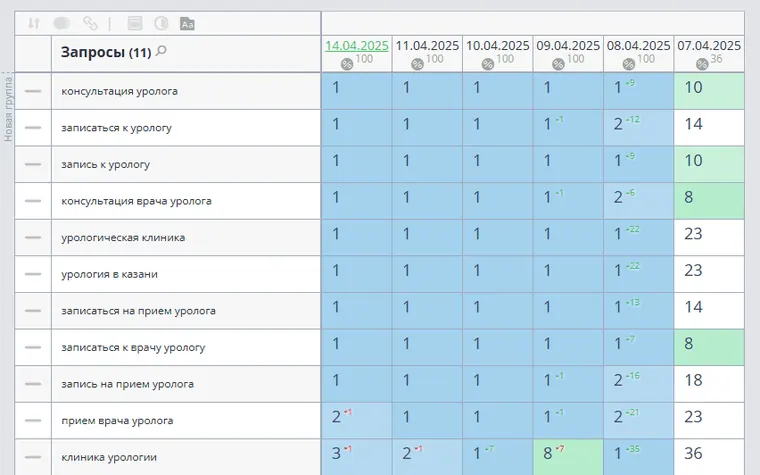Select the query консультация врача уролога

(136, 201)
